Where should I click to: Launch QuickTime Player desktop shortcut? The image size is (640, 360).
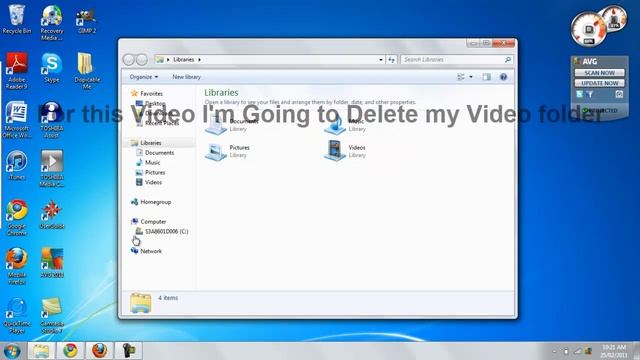tap(16, 315)
